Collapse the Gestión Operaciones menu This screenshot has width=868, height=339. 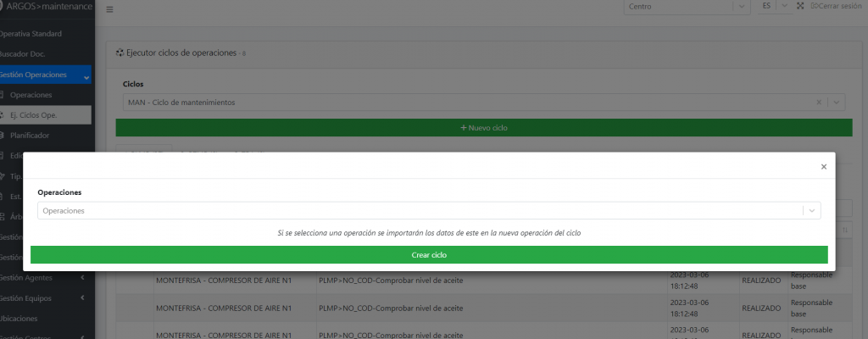(86, 75)
